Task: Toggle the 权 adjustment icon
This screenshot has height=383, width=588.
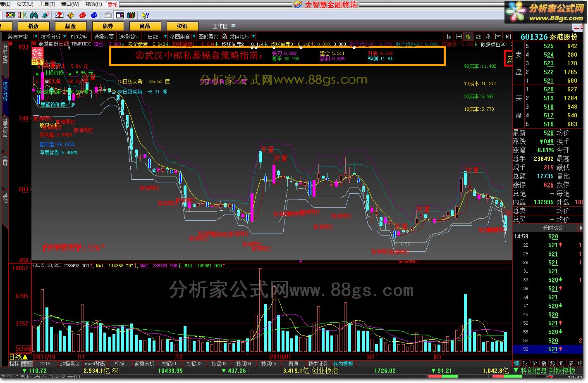Action: 468,36
